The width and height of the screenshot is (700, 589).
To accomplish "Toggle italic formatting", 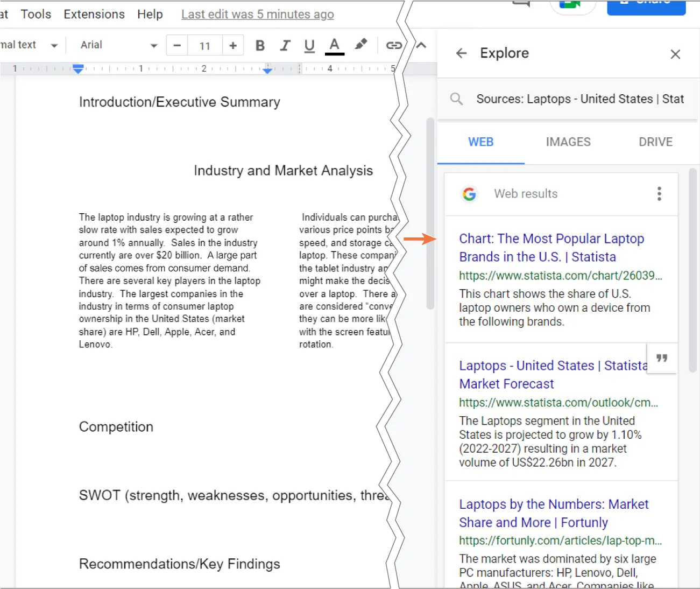I will (x=285, y=46).
